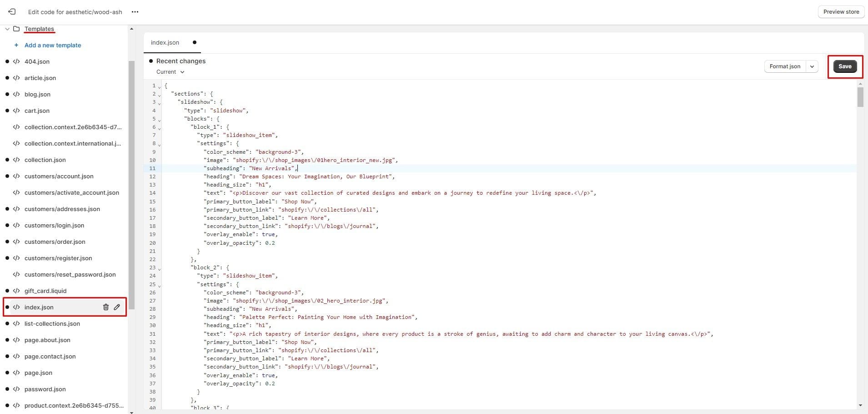Fold the settings block at line 8
Image resolution: width=868 pixels, height=414 pixels.
tap(159, 144)
